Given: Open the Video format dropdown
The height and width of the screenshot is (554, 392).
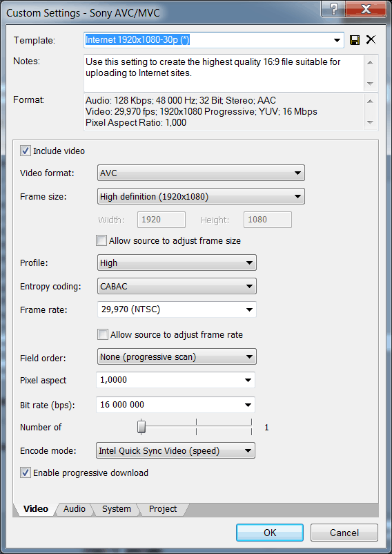Looking at the screenshot, I should click(x=201, y=173).
